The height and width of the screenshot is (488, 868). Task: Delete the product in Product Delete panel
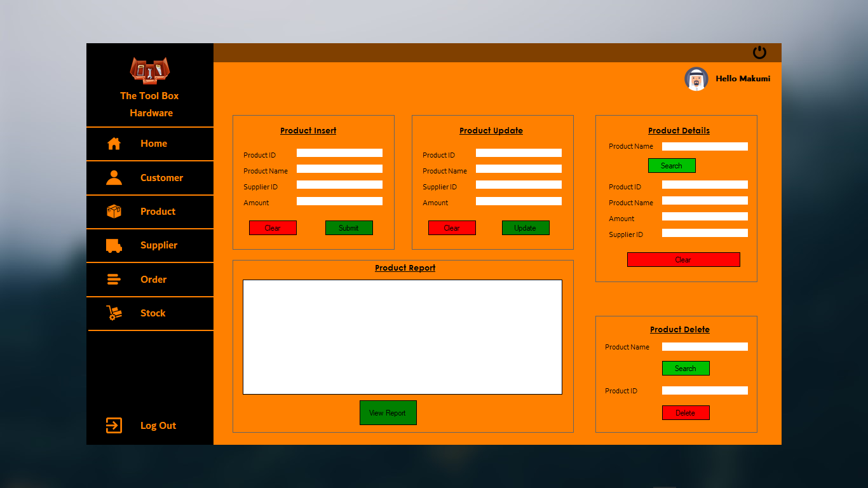[686, 412]
